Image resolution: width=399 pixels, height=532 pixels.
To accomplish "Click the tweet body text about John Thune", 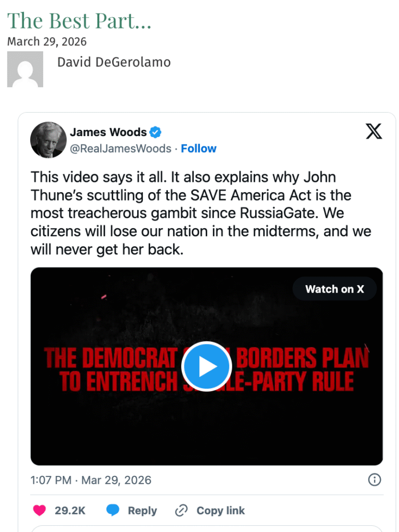I will (x=201, y=213).
